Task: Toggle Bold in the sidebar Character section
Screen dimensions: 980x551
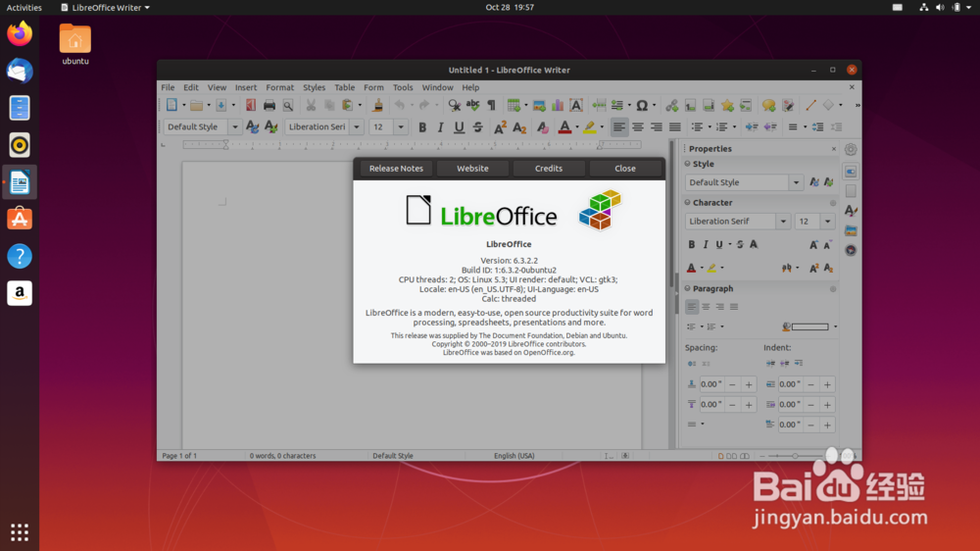Action: point(691,244)
